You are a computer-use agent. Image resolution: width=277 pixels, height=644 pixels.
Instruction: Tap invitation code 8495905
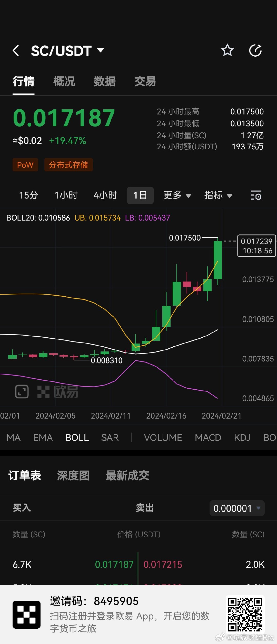click(x=116, y=601)
